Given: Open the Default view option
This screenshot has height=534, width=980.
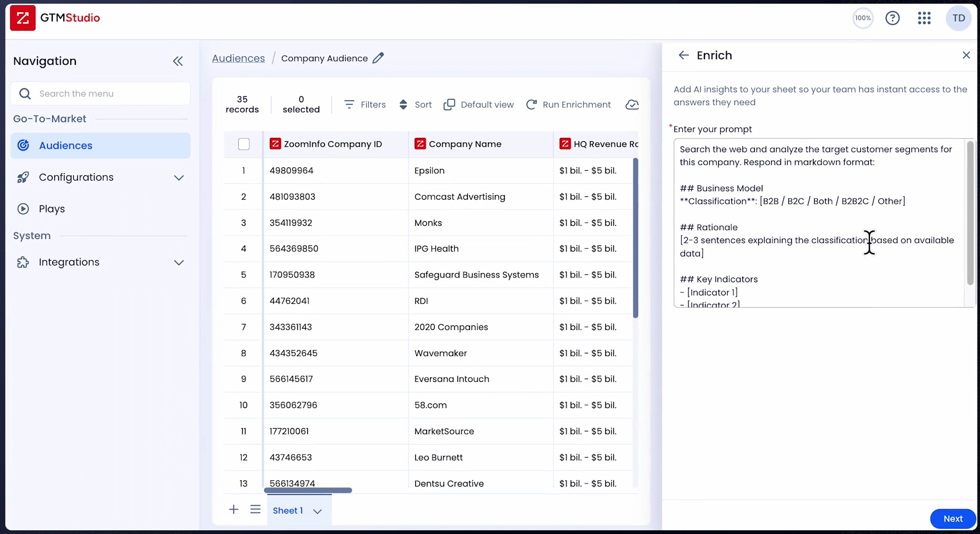Looking at the screenshot, I should point(478,104).
